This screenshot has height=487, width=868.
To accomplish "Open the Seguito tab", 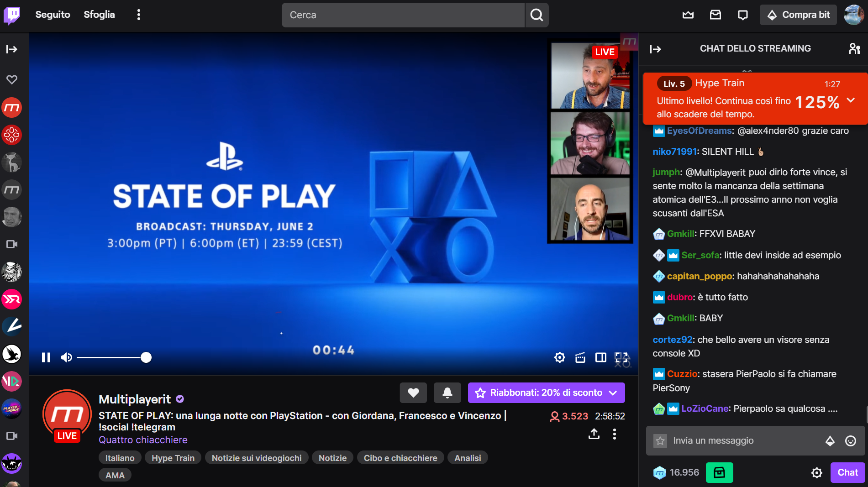I will tap(53, 15).
